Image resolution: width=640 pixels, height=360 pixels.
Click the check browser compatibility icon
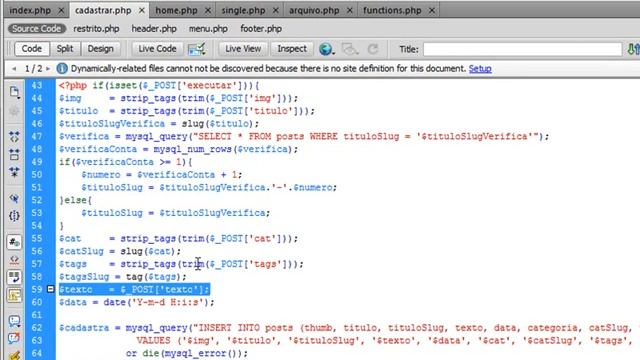(196, 49)
